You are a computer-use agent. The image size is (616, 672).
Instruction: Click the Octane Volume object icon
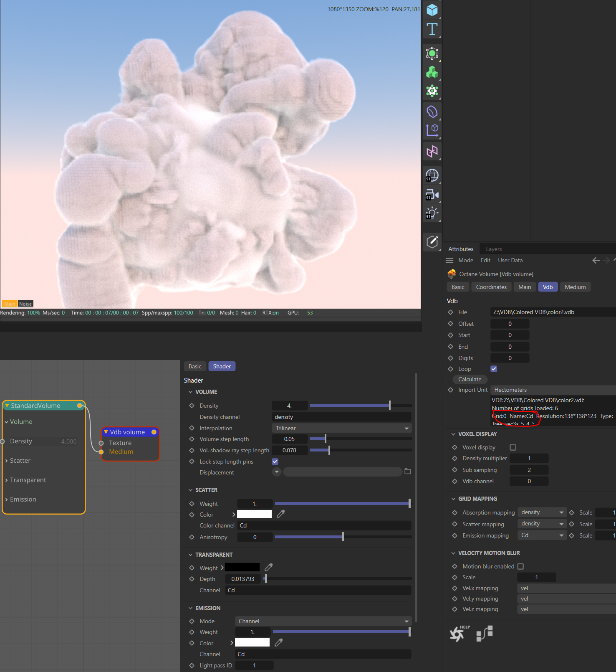tap(452, 274)
